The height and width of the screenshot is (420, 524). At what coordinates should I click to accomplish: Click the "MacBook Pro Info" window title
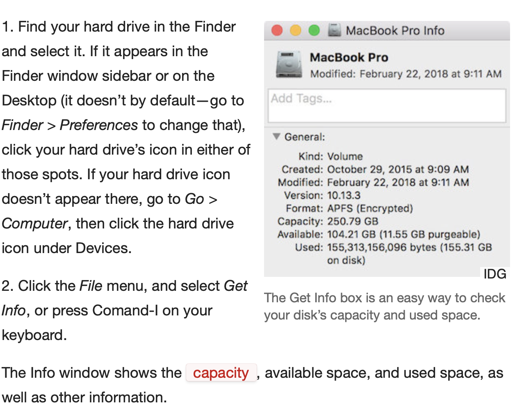point(395,31)
